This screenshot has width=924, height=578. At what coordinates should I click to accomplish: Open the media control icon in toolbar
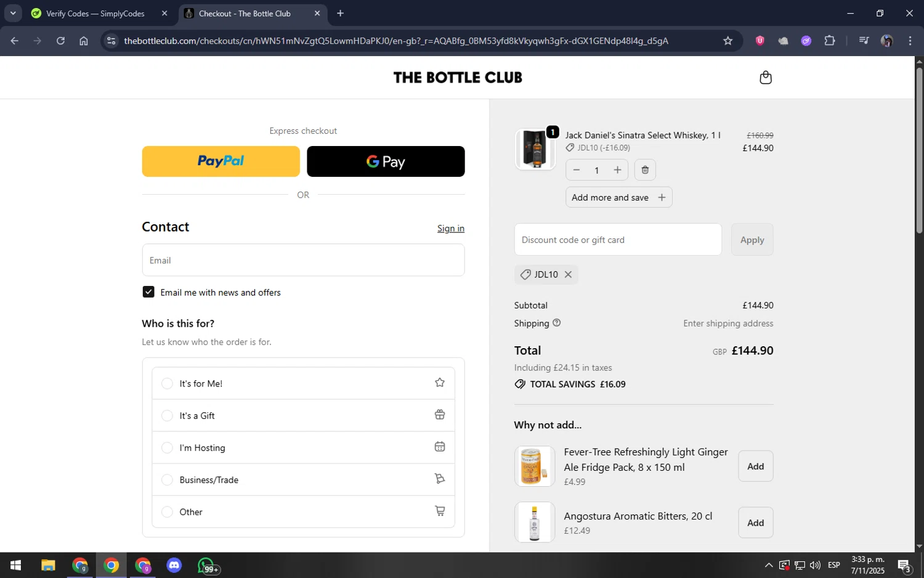[864, 41]
